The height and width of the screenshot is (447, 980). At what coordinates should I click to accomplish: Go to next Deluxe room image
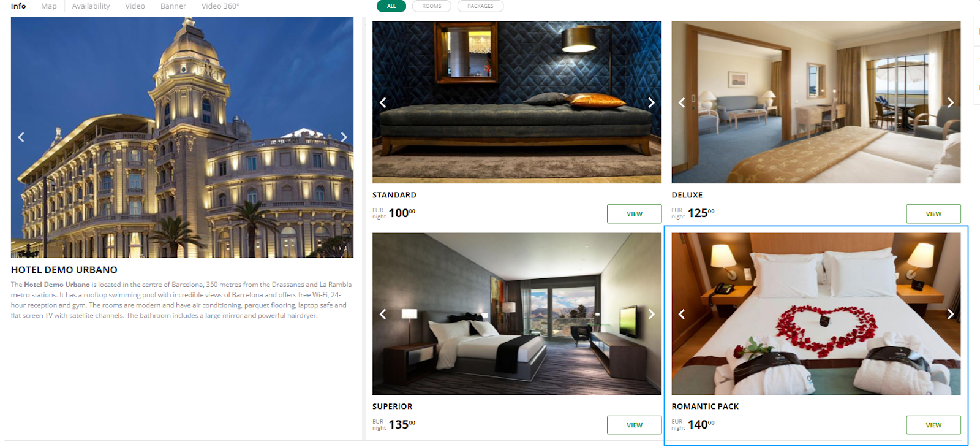click(950, 103)
